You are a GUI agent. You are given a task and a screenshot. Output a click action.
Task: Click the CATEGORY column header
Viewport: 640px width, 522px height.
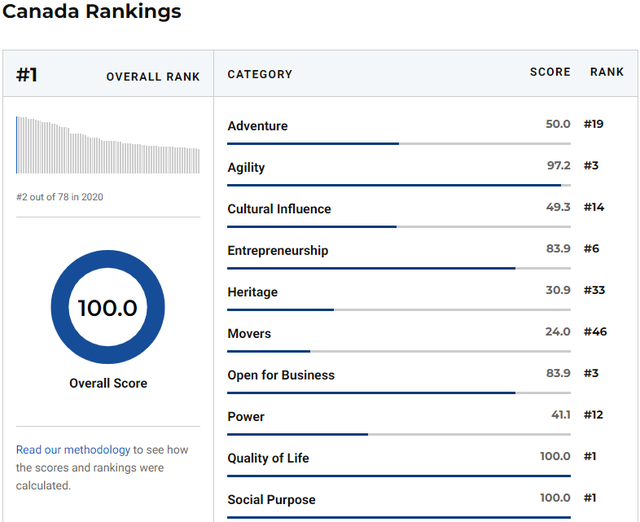pyautogui.click(x=260, y=74)
